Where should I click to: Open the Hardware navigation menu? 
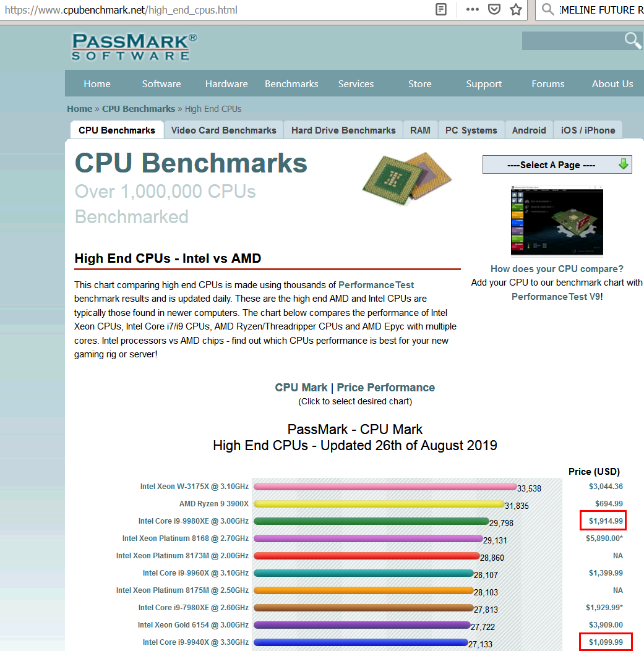[226, 84]
